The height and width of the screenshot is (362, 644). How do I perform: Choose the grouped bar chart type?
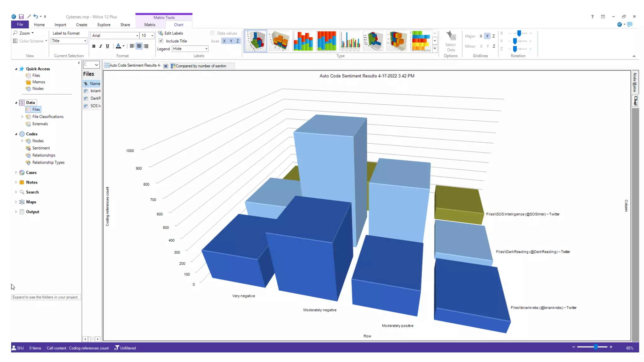click(350, 41)
